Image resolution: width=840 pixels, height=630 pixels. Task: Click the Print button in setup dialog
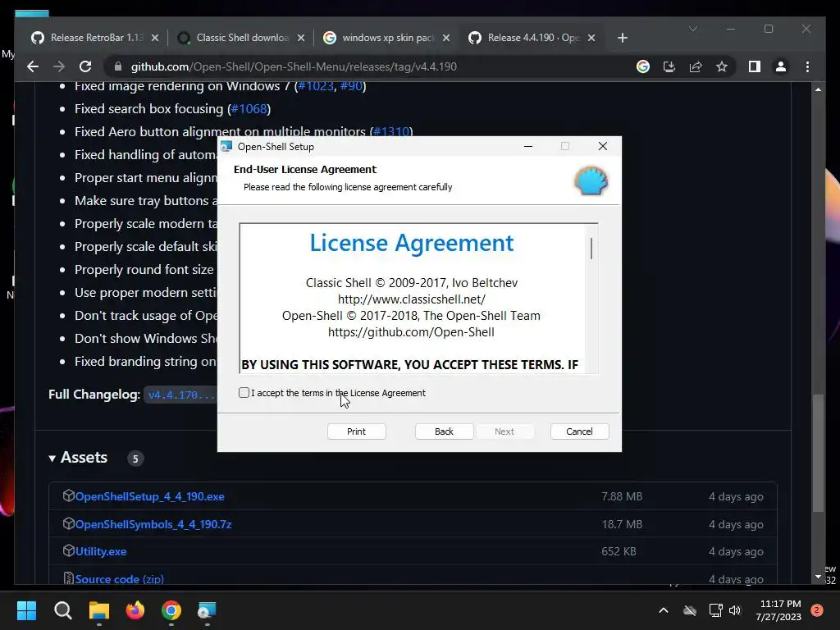356,431
